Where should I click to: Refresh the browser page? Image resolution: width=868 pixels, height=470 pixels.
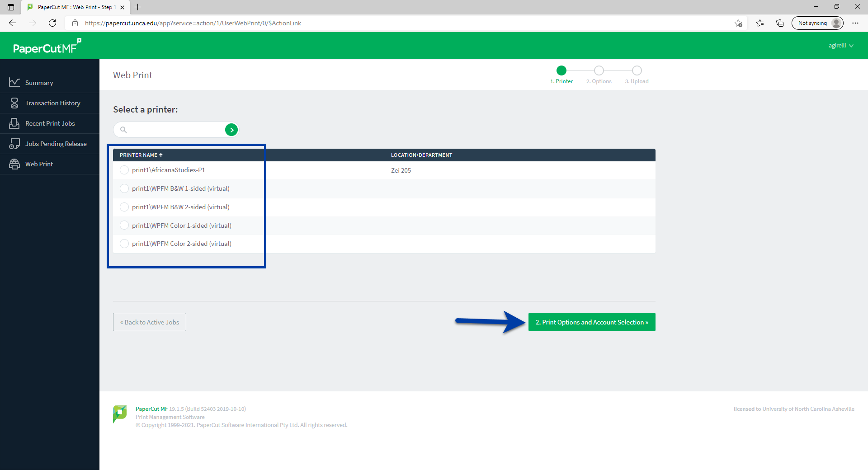click(52, 23)
